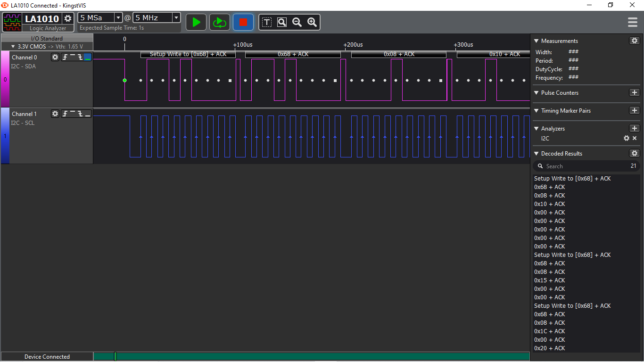Start single capture with green play button
This screenshot has width=644, height=362.
point(196,22)
